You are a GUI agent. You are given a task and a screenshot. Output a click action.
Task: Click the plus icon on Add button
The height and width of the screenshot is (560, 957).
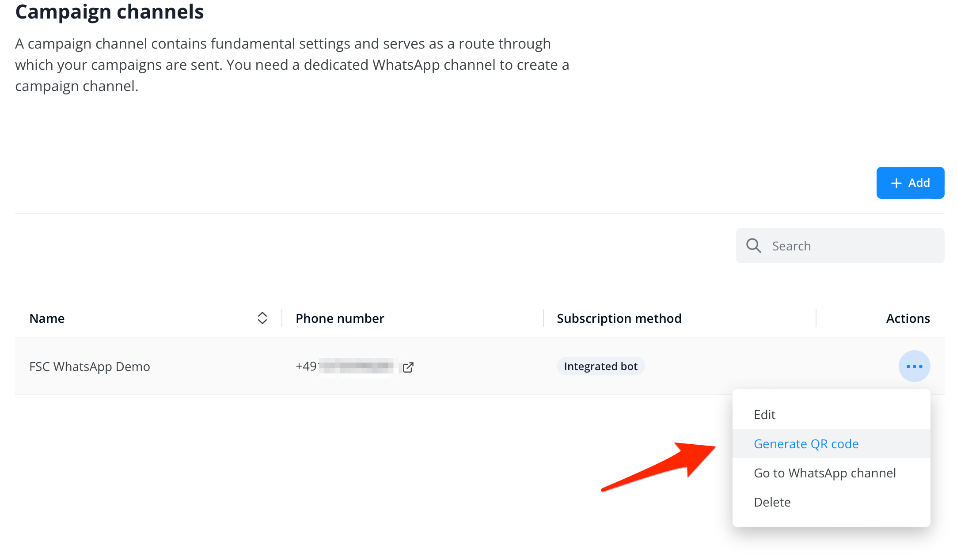click(x=896, y=183)
